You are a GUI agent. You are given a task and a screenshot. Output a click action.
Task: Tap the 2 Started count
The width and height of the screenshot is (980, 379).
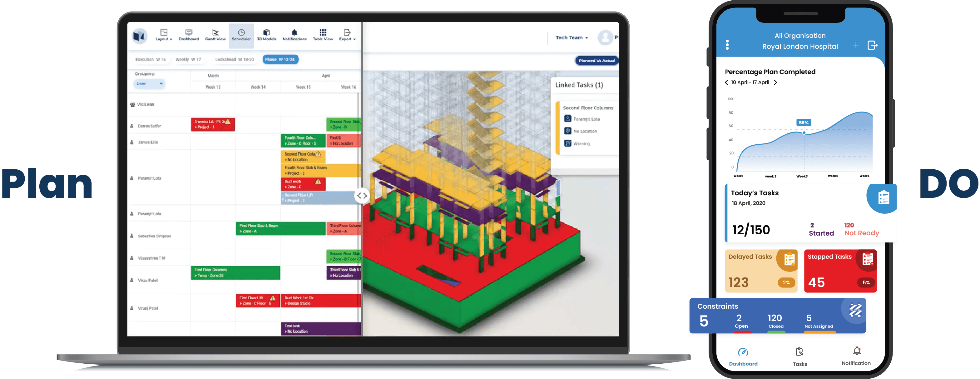point(821,229)
